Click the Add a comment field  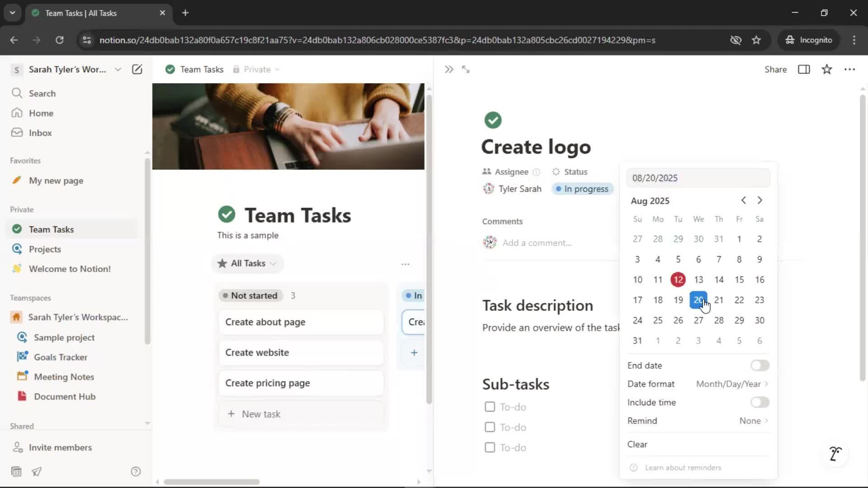coord(537,243)
